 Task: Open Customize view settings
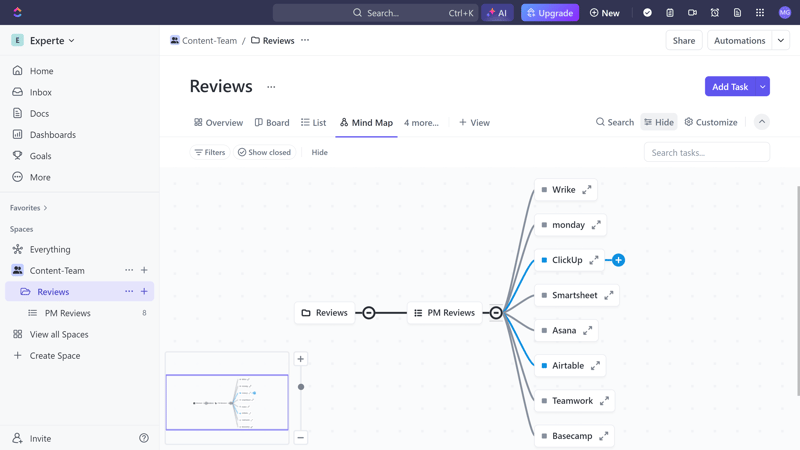tap(711, 122)
